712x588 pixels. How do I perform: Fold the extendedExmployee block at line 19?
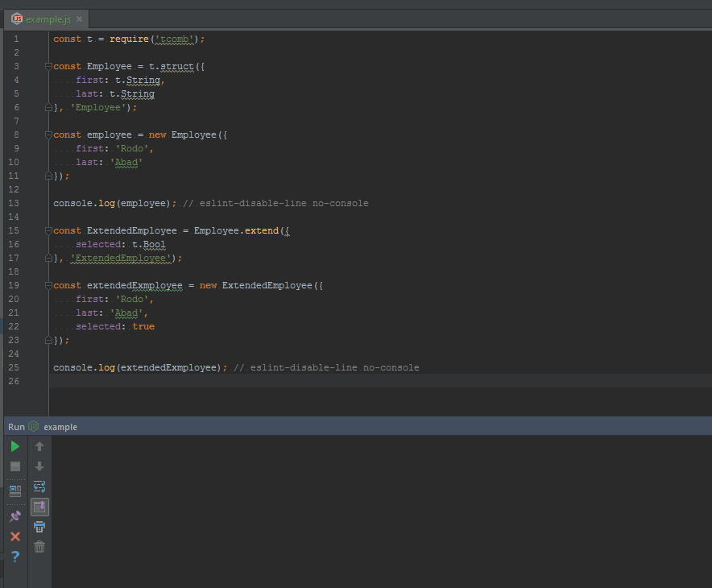click(48, 285)
